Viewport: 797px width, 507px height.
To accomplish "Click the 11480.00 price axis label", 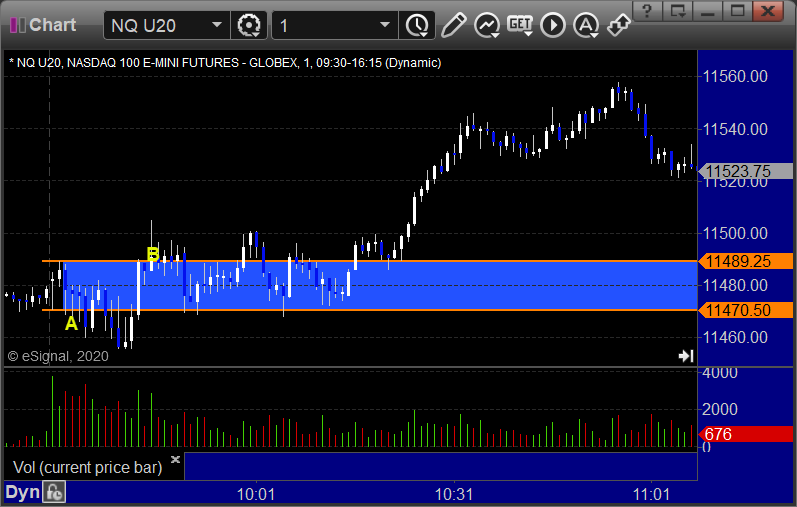I will (x=735, y=285).
